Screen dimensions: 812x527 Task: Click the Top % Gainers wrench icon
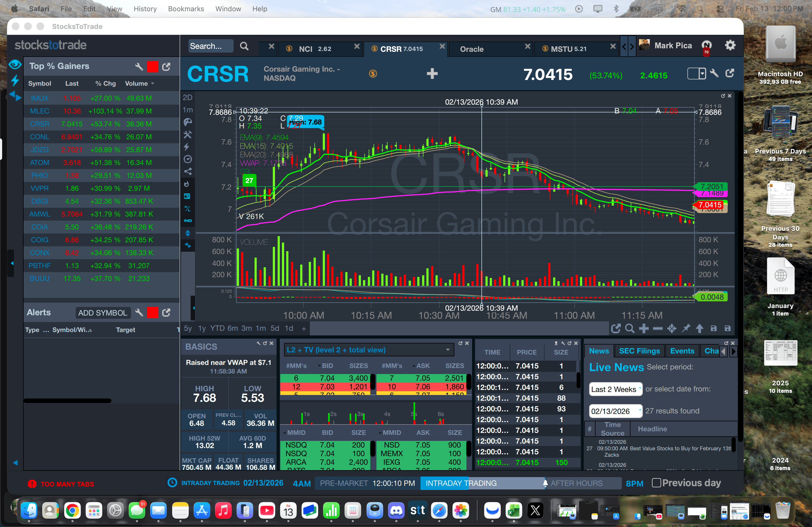(139, 67)
